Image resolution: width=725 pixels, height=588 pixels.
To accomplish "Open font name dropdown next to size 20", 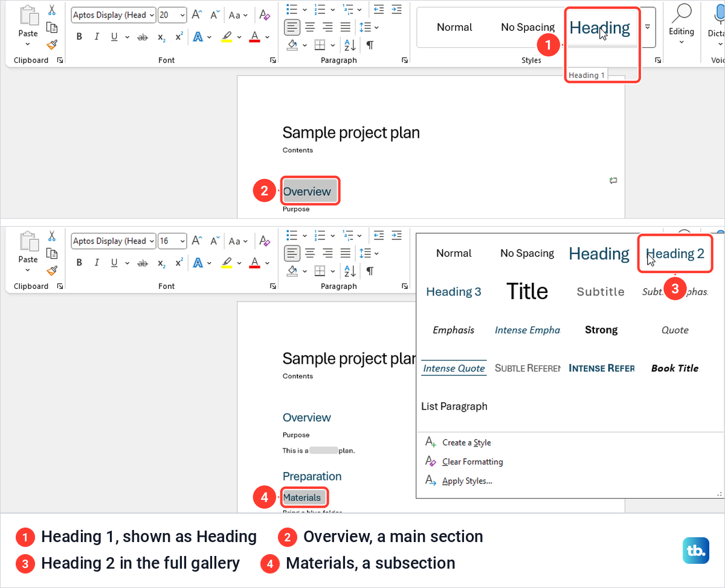I will [x=151, y=15].
